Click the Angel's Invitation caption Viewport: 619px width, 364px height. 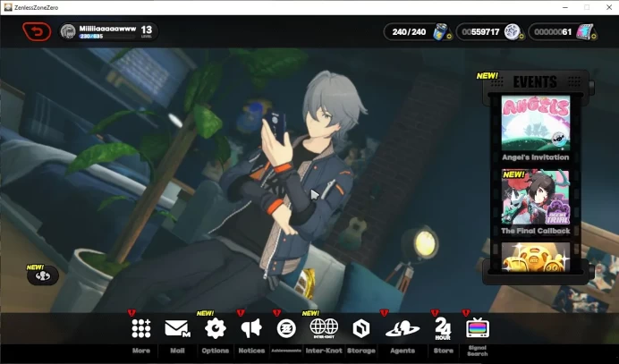pyautogui.click(x=535, y=157)
